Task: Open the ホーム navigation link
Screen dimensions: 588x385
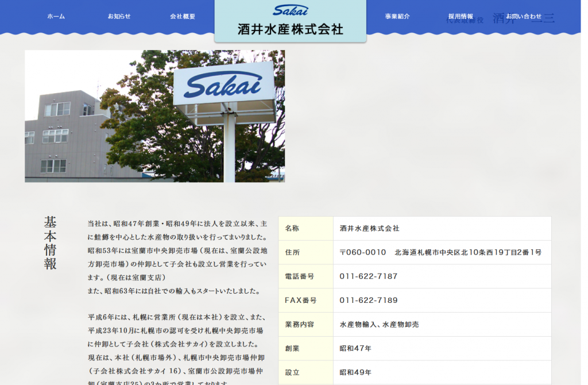Action: 56,17
